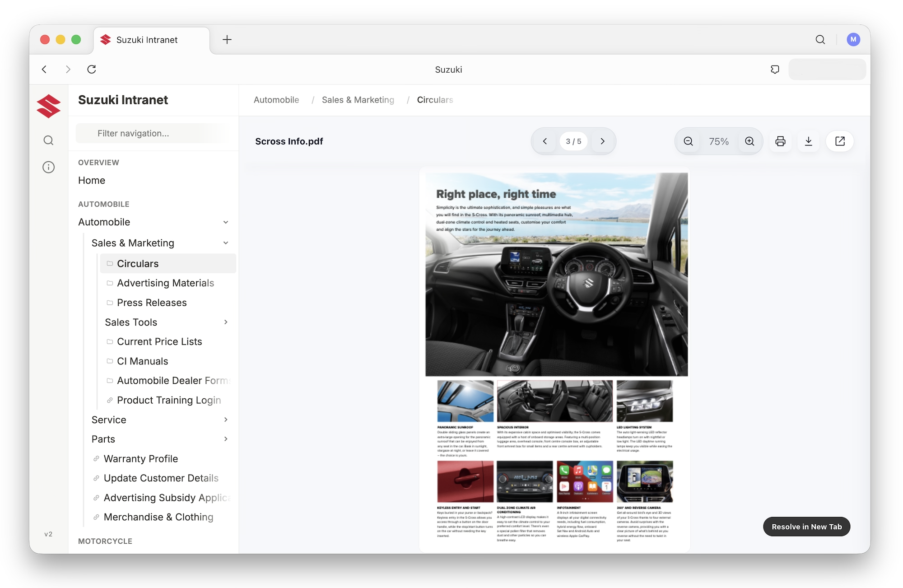Viewport: 903px width, 588px height.
Task: Click the Resolve in New Tab button
Action: point(806,526)
